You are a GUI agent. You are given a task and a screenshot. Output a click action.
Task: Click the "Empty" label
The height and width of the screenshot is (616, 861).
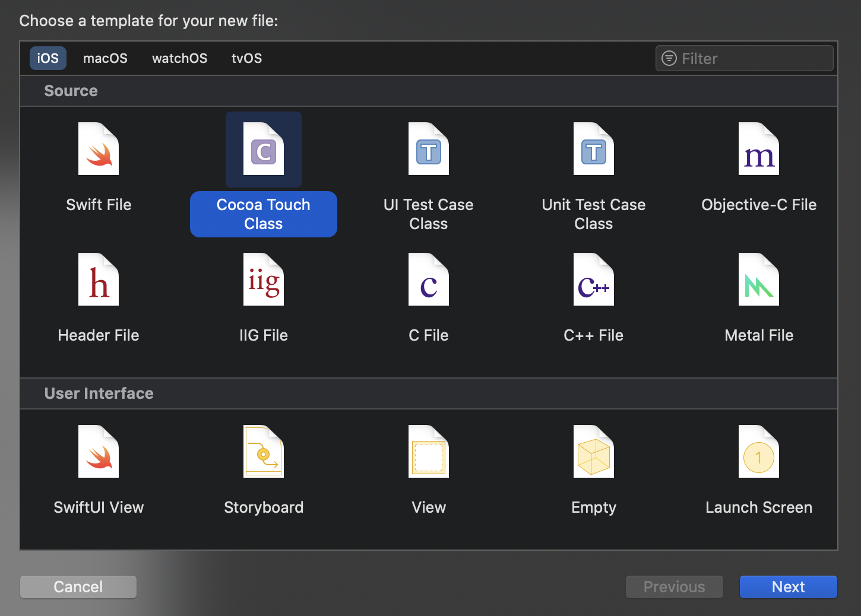594,507
